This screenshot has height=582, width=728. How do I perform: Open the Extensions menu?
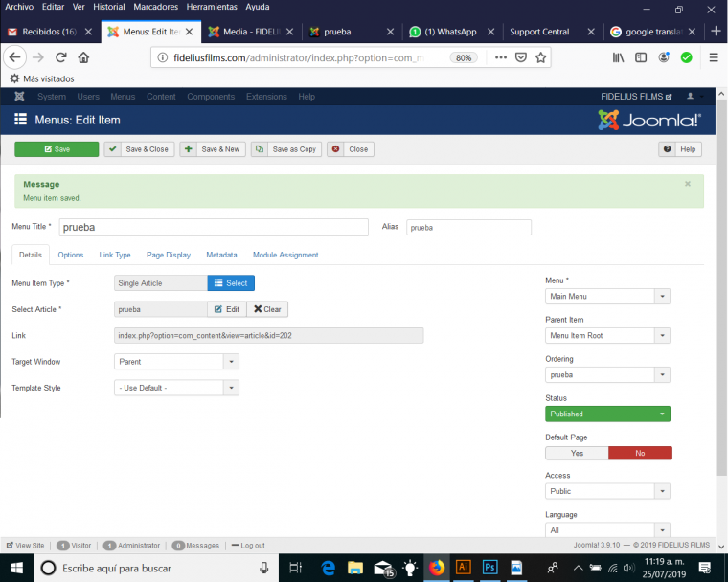(266, 97)
